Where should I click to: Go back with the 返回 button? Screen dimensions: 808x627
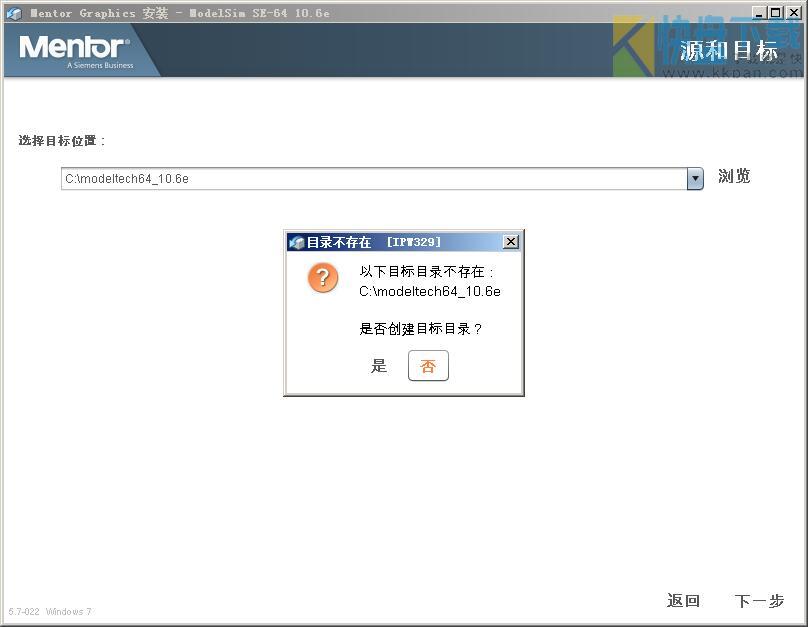coord(683,601)
